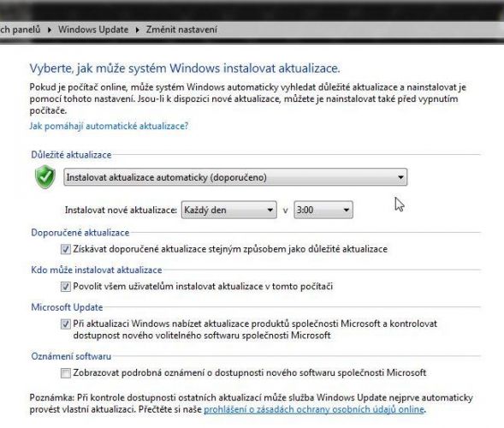Disable Při aktualizaci Windows nabízet aktualizace checkbox
Viewport: 504px width, 428px height.
pyautogui.click(x=66, y=324)
